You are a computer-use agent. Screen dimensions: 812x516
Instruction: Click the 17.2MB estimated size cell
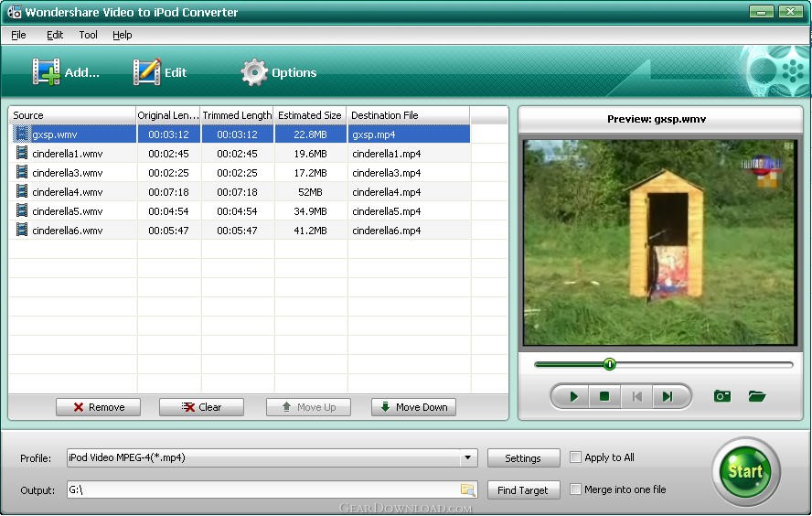[x=310, y=173]
